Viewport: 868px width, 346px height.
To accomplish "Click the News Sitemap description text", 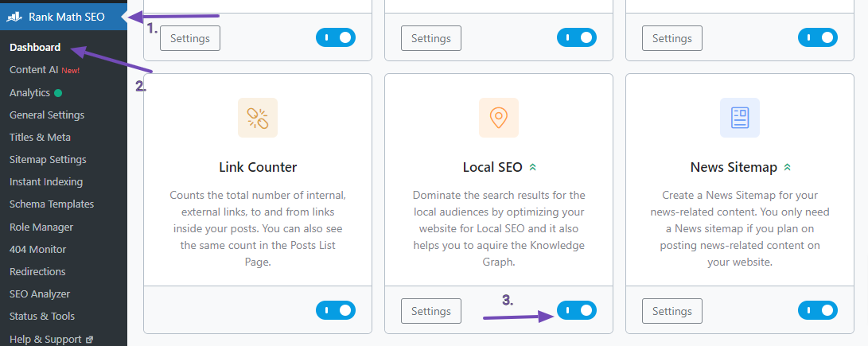I will 740,228.
